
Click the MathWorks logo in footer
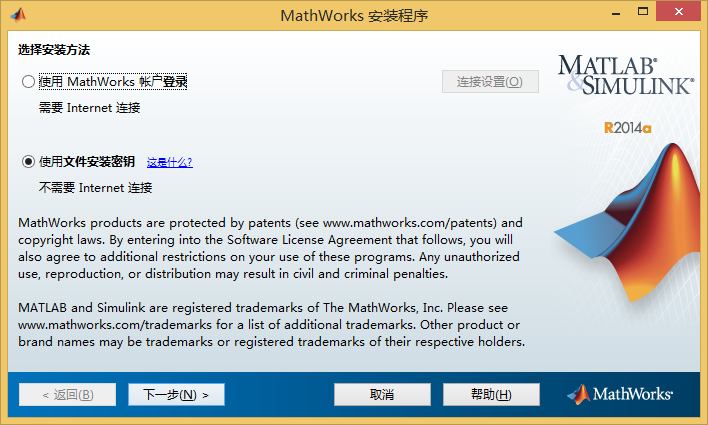click(x=620, y=394)
